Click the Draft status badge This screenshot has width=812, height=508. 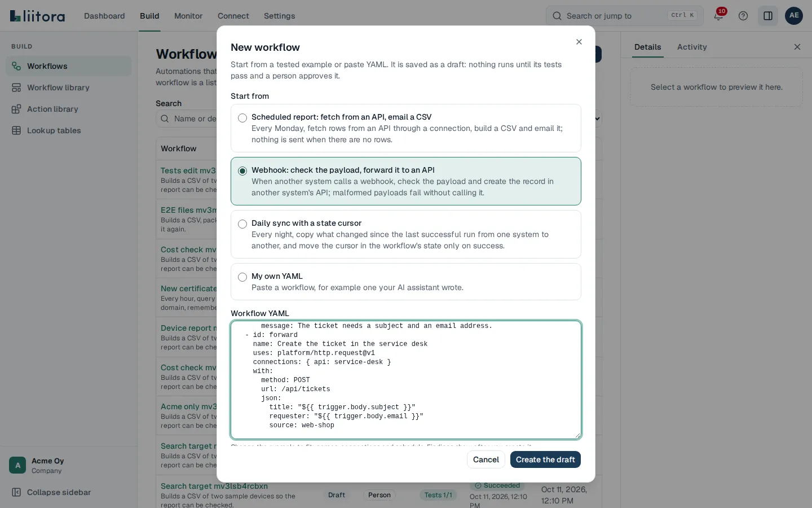click(337, 495)
